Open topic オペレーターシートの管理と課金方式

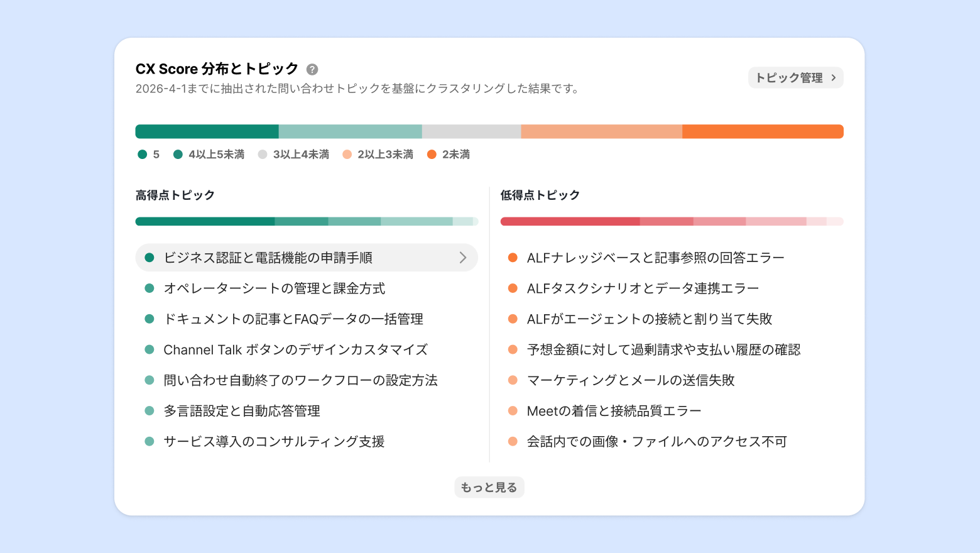pos(274,288)
